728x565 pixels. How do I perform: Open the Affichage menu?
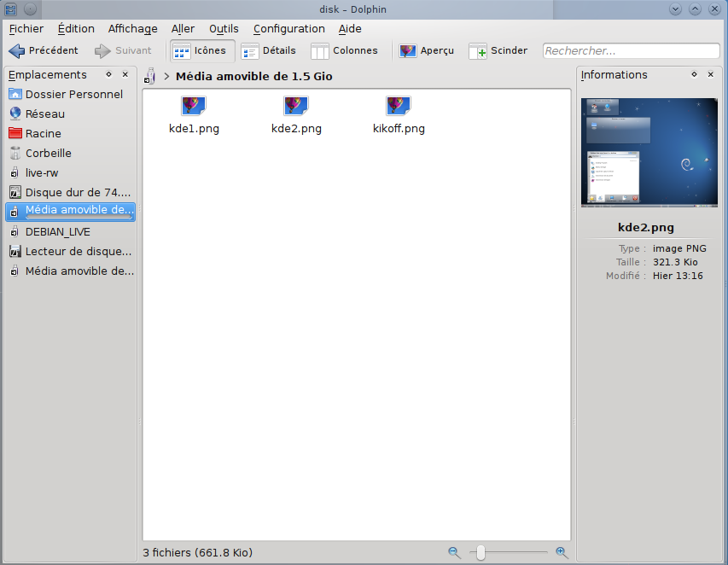[x=132, y=29]
